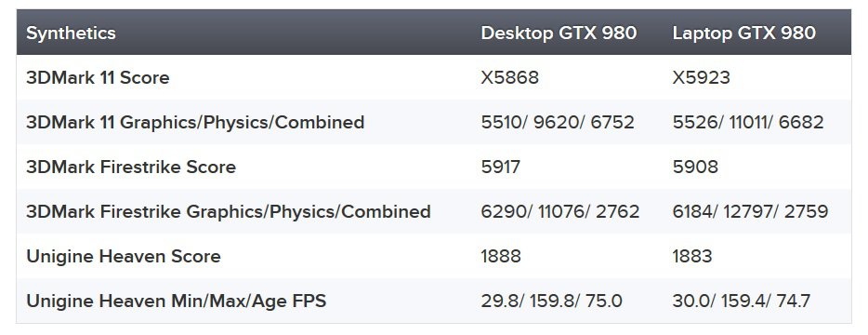
Task: Click the 5917 Firestrike desktop score
Action: (x=500, y=167)
